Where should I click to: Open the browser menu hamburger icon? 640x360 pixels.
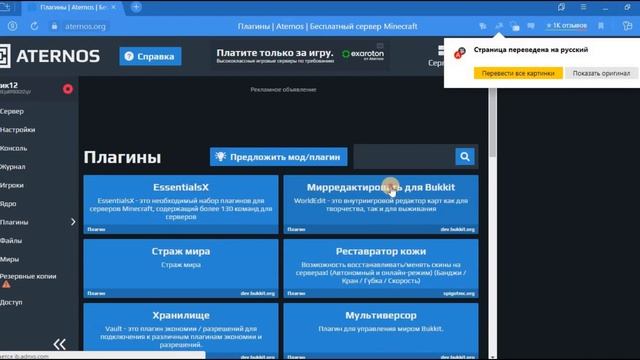[583, 7]
